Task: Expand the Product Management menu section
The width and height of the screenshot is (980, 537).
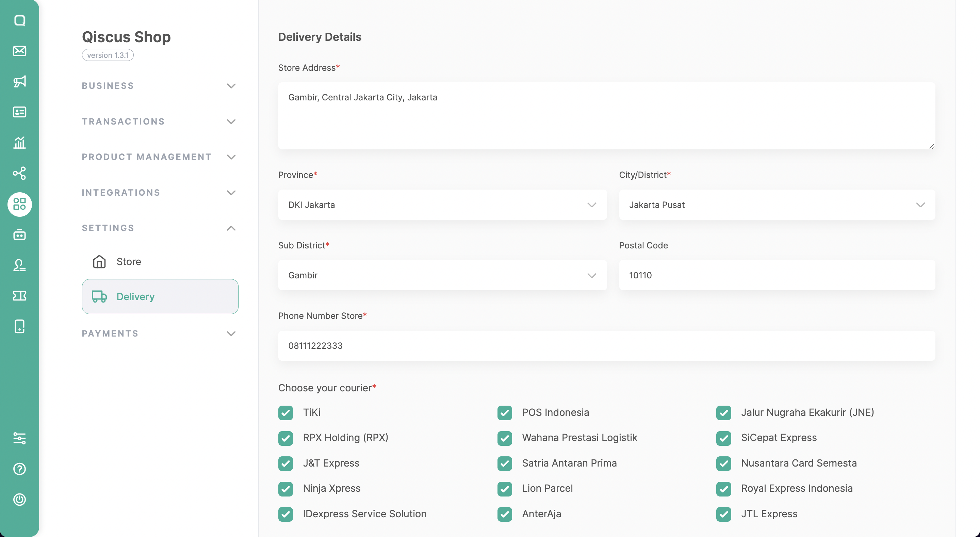Action: click(x=159, y=157)
